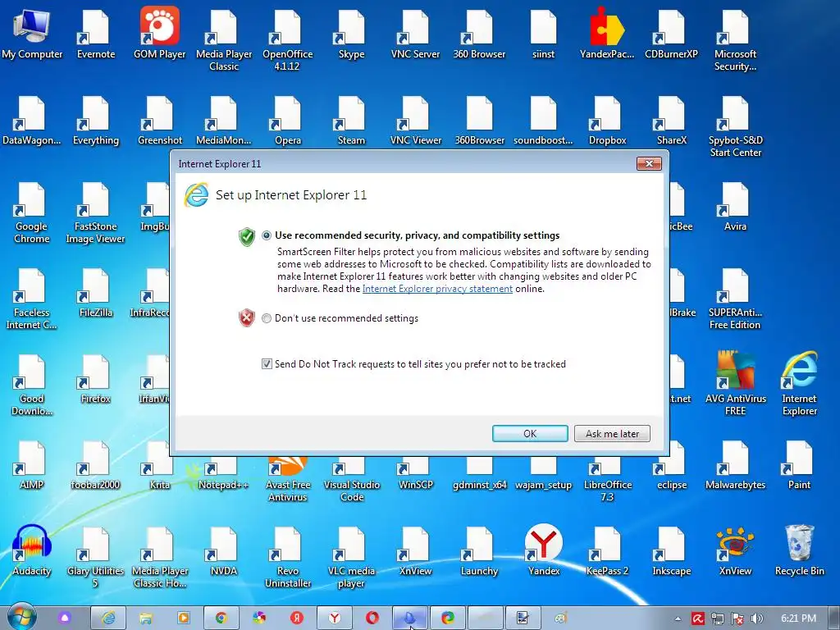Select the Dropbox desktop shortcut

pyautogui.click(x=607, y=121)
